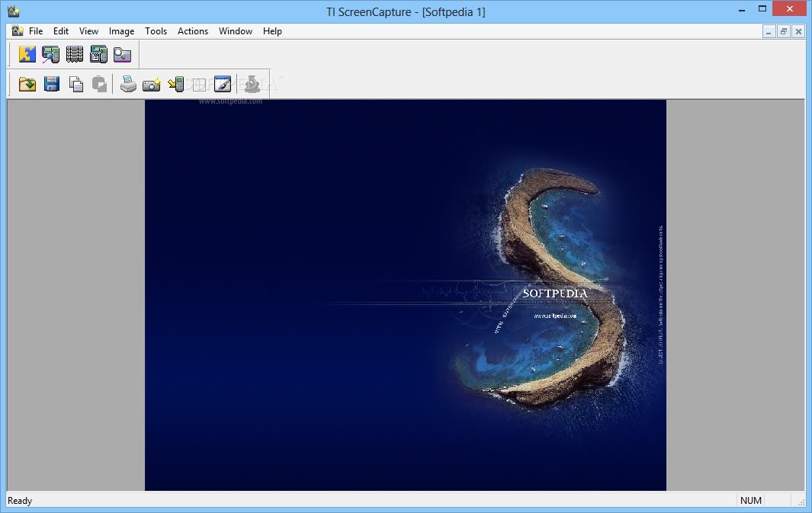Screen dimensions: 812x513
Task: Open a file using the folder icon
Action: click(27, 84)
